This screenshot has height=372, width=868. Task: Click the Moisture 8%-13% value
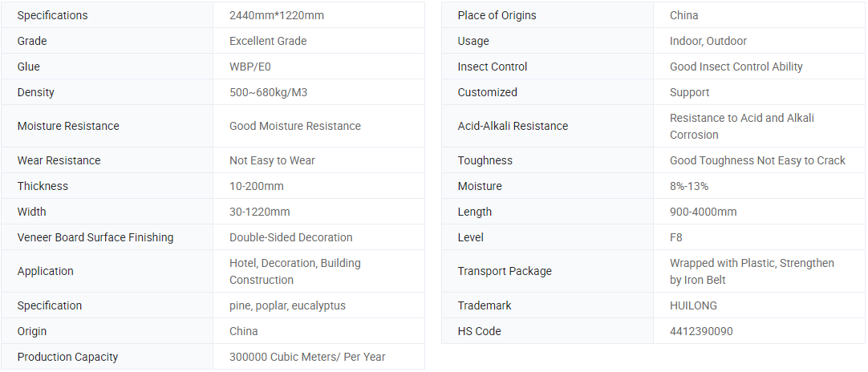(x=689, y=186)
